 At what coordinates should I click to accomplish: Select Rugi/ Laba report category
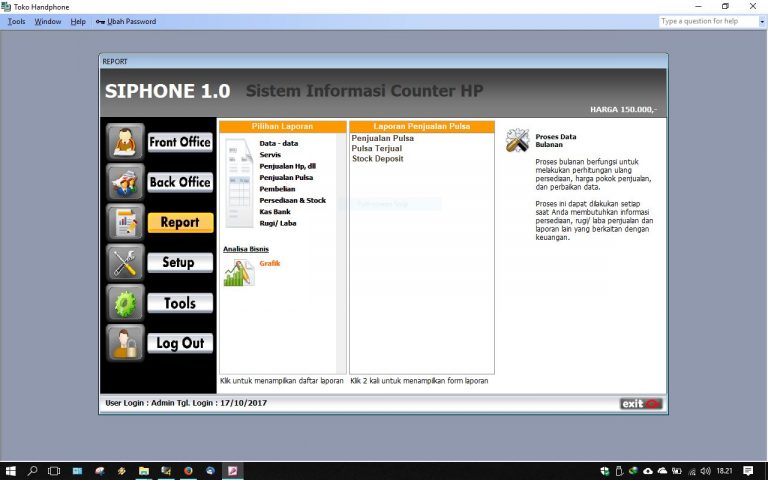tap(278, 223)
